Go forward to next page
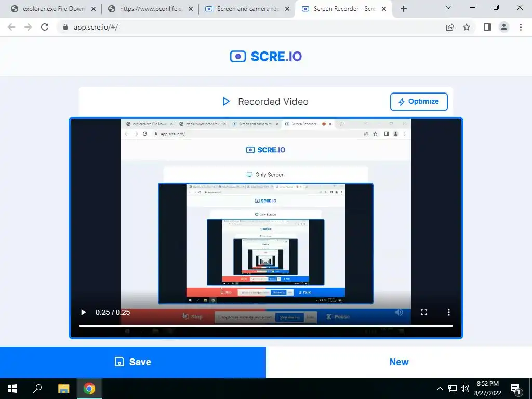Viewport: 532px width, 399px height. point(28,27)
